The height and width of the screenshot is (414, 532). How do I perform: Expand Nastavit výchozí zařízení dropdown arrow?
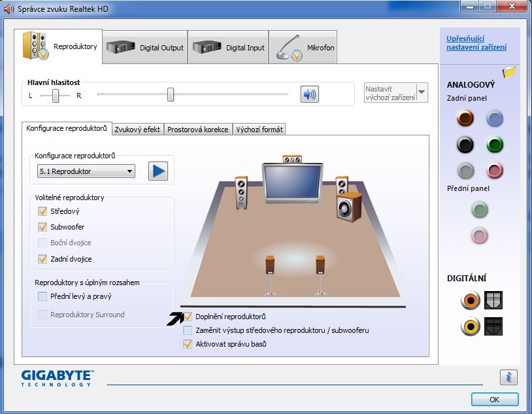click(422, 92)
